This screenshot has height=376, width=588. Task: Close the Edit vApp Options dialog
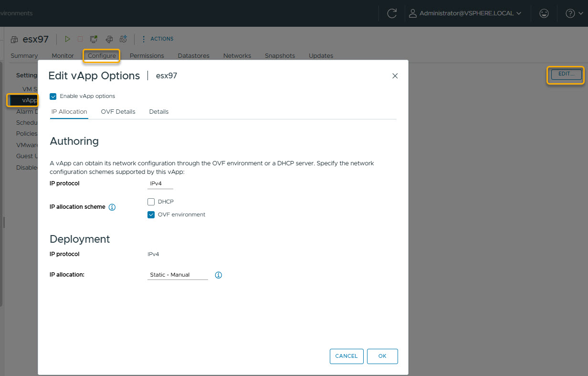tap(395, 75)
